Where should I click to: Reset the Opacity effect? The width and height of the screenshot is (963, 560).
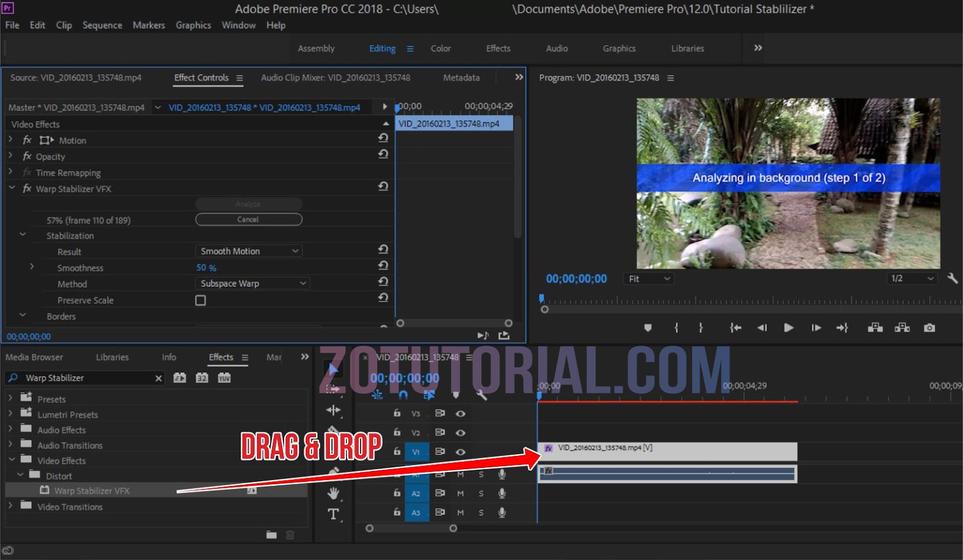pos(383,154)
